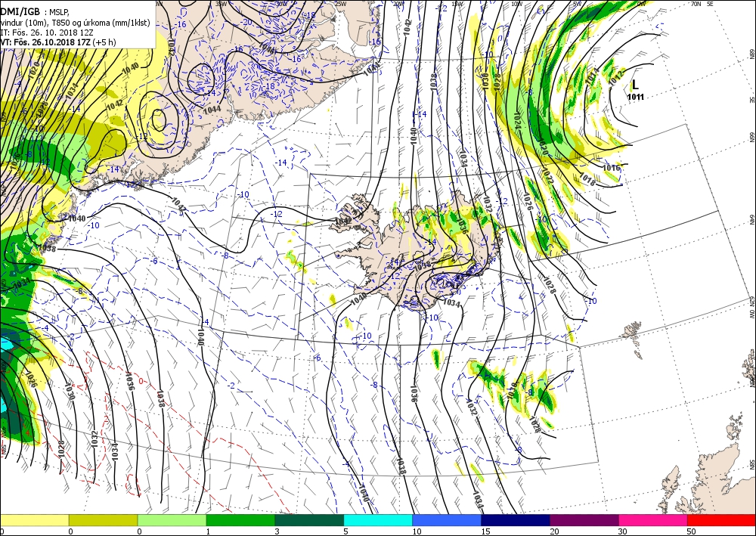Click the '10W' longitude label
Viewport: 756px width, 536px height.
point(516,3)
